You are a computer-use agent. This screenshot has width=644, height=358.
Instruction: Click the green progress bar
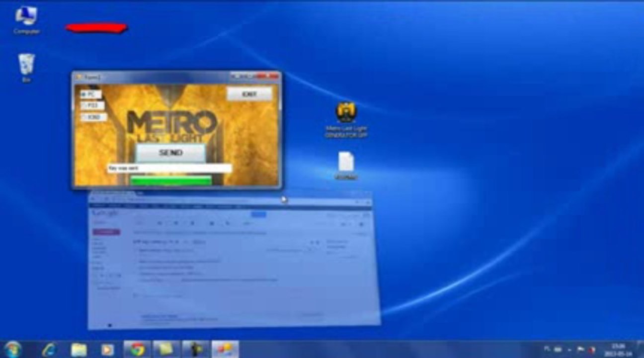(170, 180)
